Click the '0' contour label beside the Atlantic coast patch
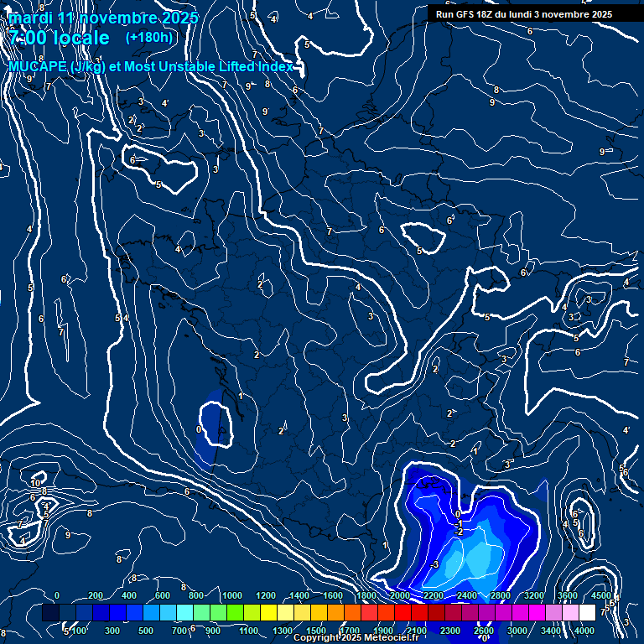The width and height of the screenshot is (644, 644). pyautogui.click(x=199, y=429)
